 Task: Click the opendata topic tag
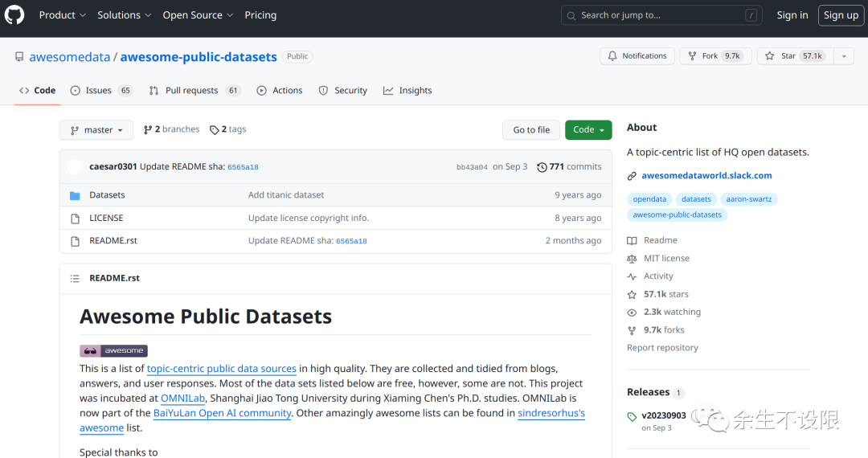tap(650, 199)
